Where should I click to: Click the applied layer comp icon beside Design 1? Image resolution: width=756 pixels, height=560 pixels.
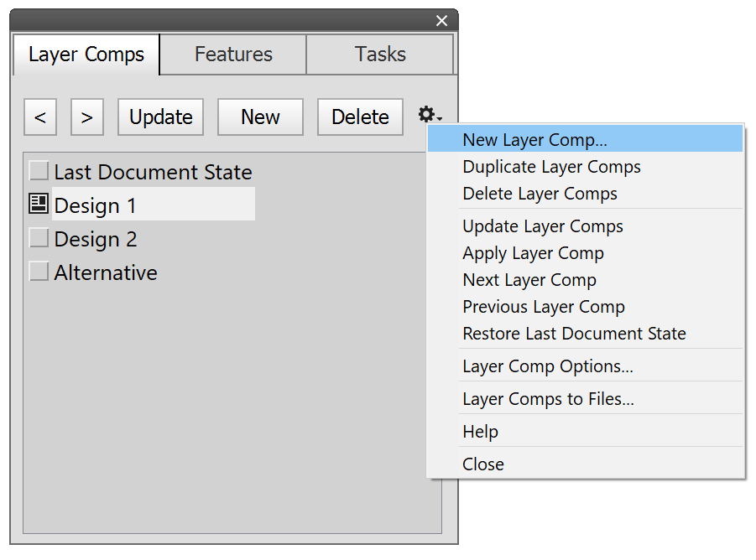pos(39,204)
